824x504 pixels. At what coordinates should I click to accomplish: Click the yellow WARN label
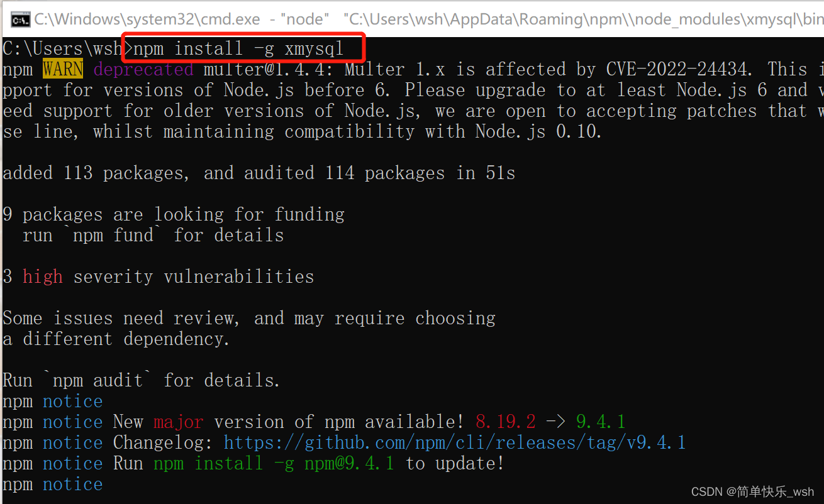pos(63,69)
